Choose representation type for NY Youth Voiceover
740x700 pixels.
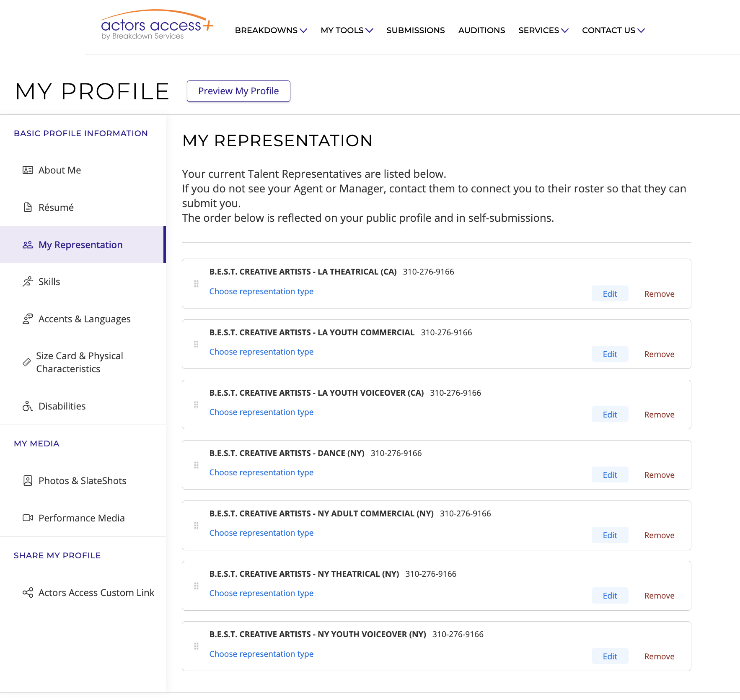(x=261, y=654)
